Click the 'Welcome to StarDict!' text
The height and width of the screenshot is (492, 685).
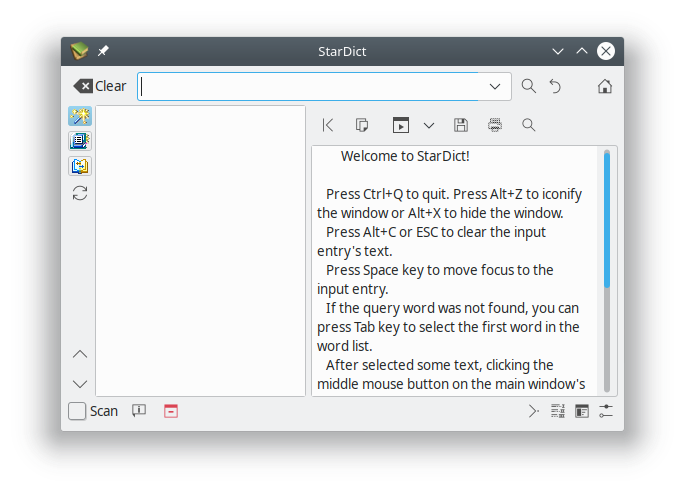click(x=405, y=156)
